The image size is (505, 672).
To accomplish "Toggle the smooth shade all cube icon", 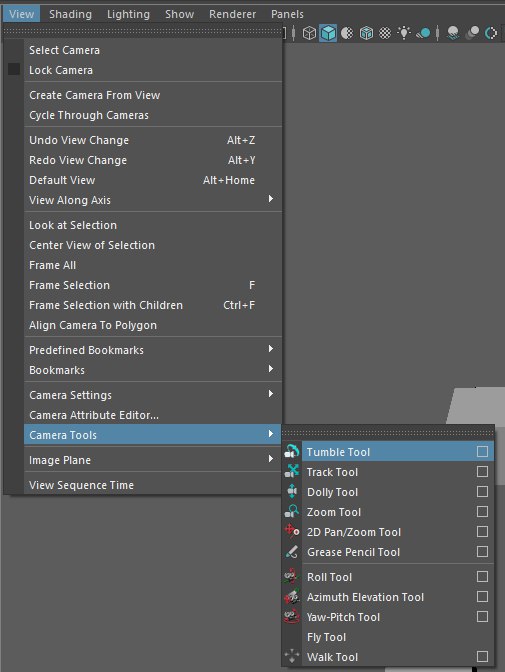I will coord(328,33).
